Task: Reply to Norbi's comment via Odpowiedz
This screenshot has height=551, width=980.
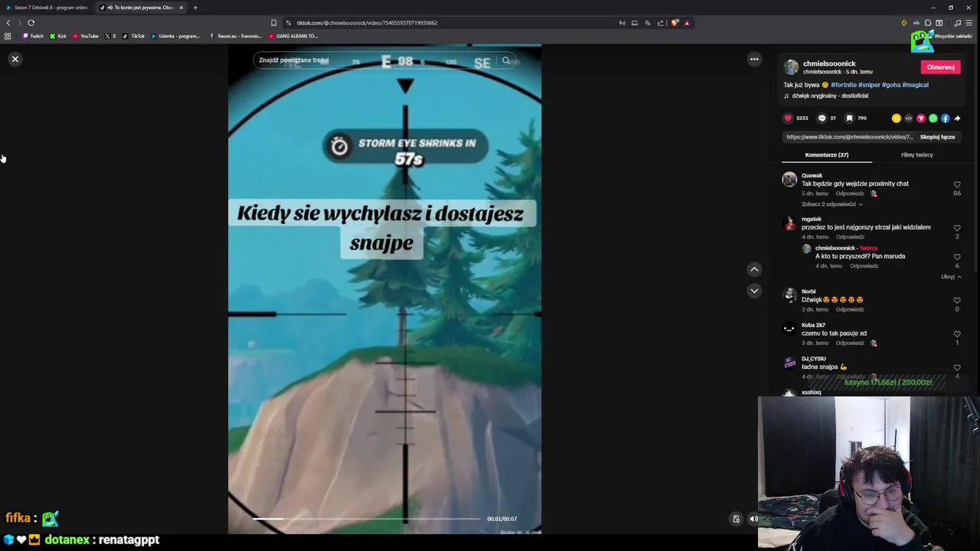Action: pyautogui.click(x=850, y=309)
